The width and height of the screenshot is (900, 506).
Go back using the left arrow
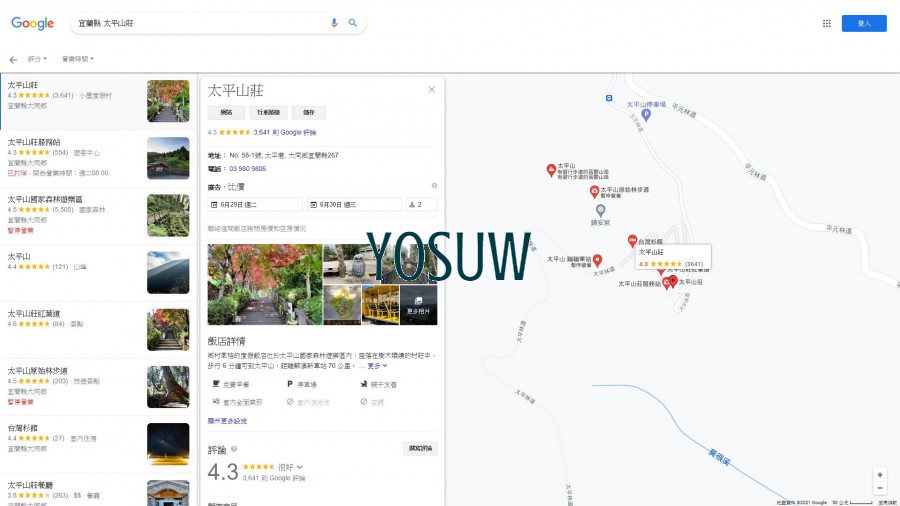tap(13, 60)
